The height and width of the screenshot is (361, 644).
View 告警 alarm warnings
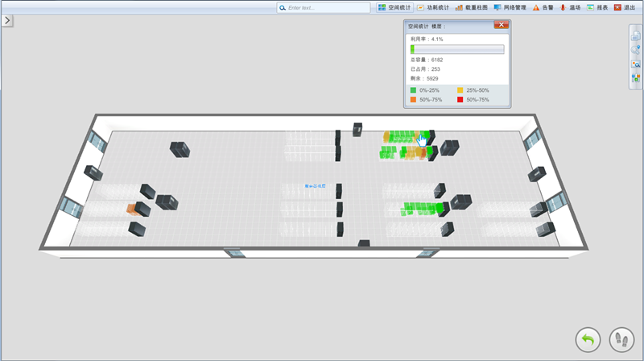[543, 7]
